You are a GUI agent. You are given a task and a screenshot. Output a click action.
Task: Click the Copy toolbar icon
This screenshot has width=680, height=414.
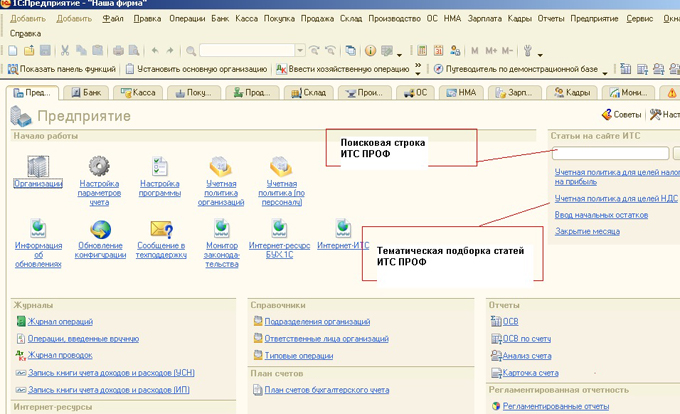tap(81, 51)
